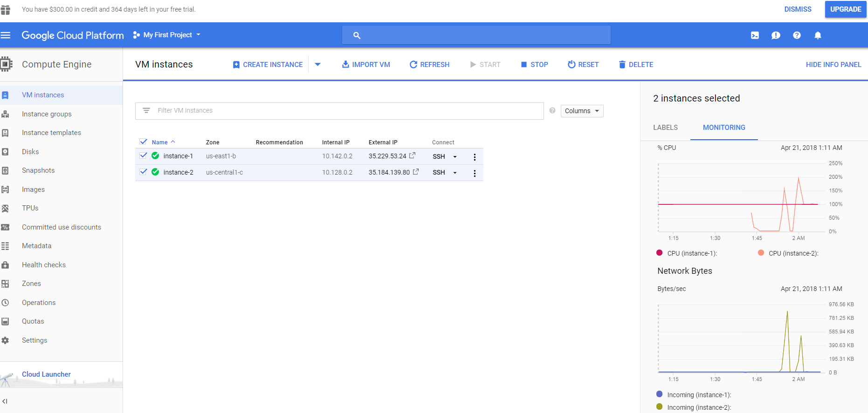Screen dimensions: 868x413
Task: Click the Create Instance button
Action: coord(268,65)
